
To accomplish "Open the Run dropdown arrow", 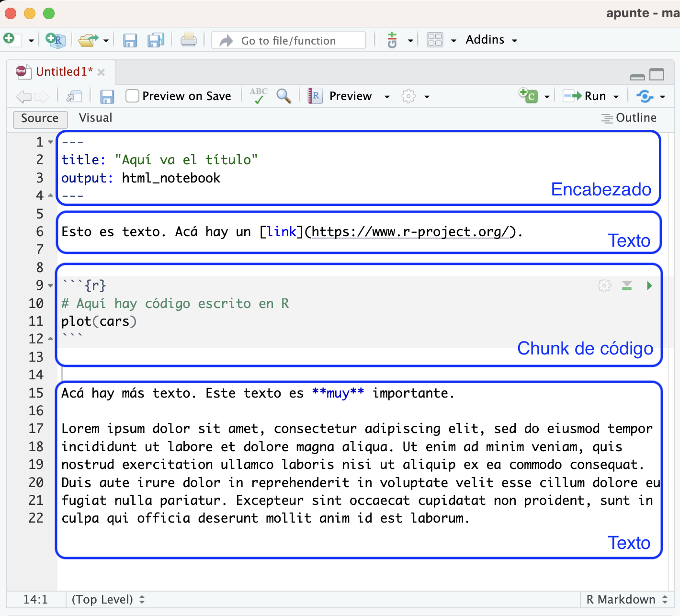I will (x=616, y=96).
